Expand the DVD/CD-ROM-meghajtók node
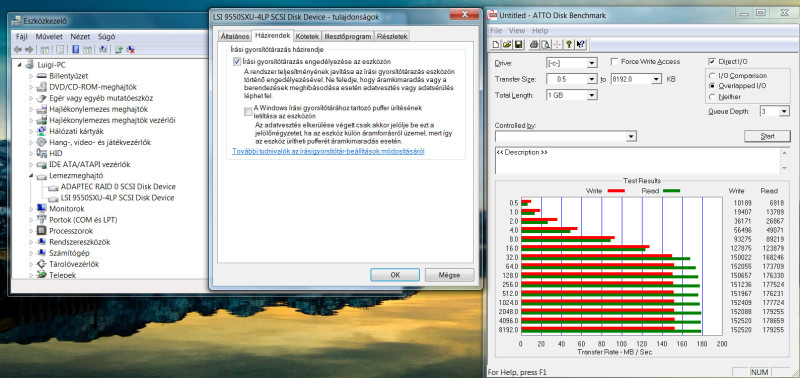The height and width of the screenshot is (378, 800). [31, 87]
